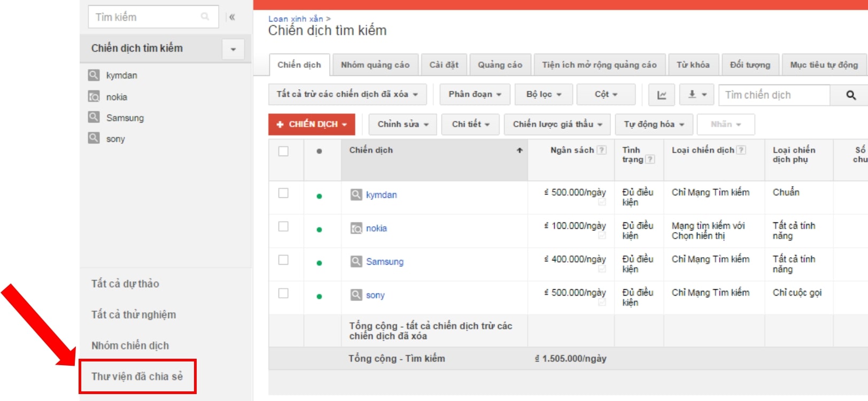Check the kymdan campaign checkbox

pos(283,193)
